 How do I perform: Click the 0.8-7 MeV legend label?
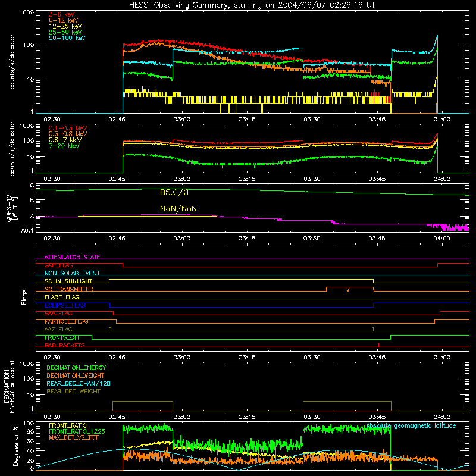click(65, 140)
